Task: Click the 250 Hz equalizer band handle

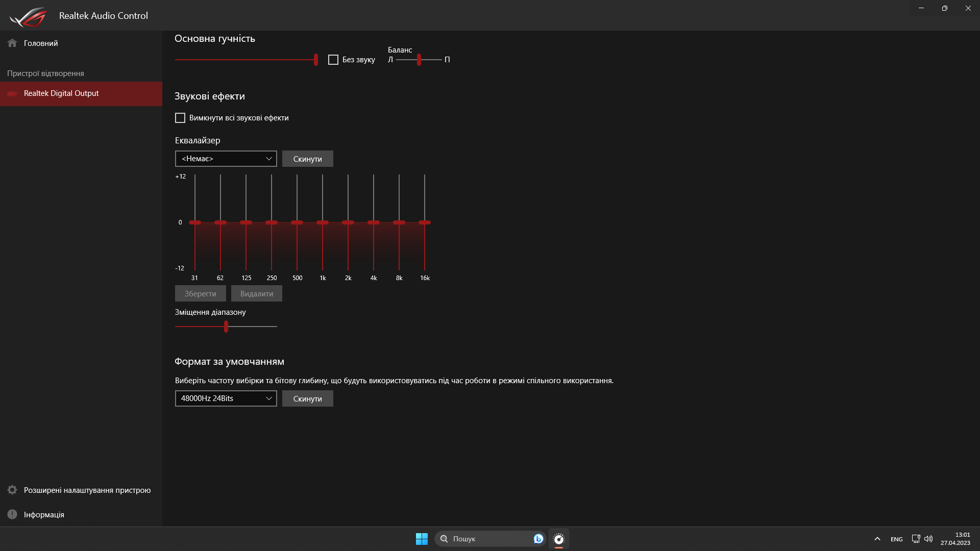Action: [x=272, y=222]
